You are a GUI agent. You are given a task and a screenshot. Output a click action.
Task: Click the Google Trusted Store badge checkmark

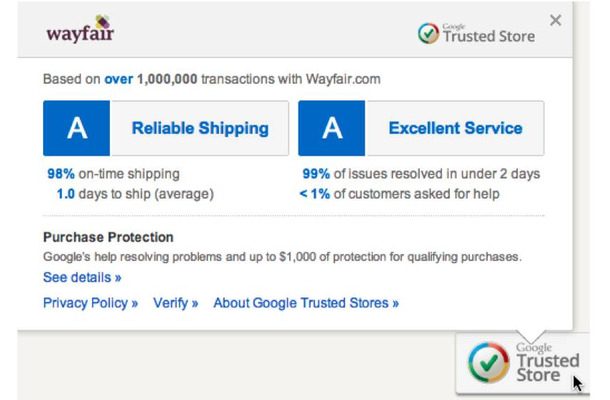point(489,362)
